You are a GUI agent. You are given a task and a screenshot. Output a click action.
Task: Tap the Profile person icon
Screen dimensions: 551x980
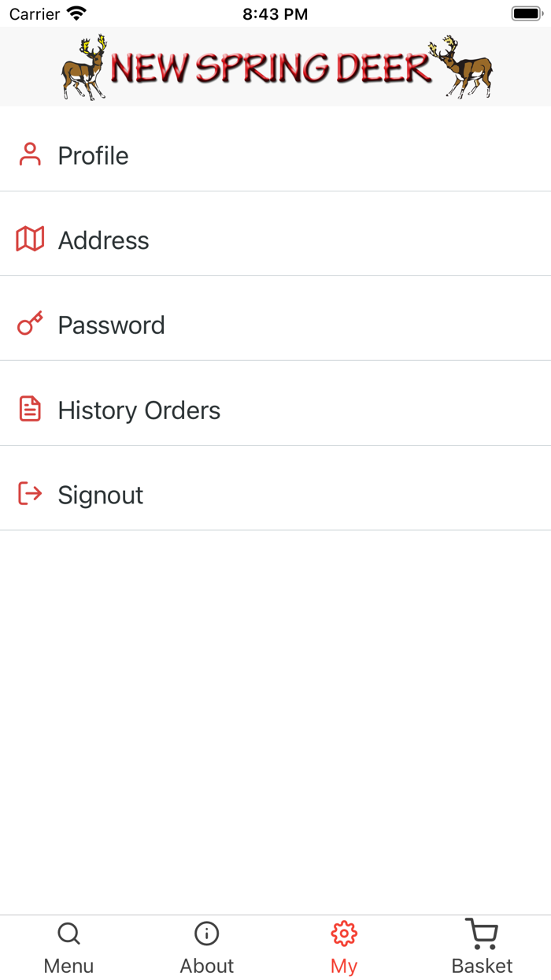(x=30, y=154)
